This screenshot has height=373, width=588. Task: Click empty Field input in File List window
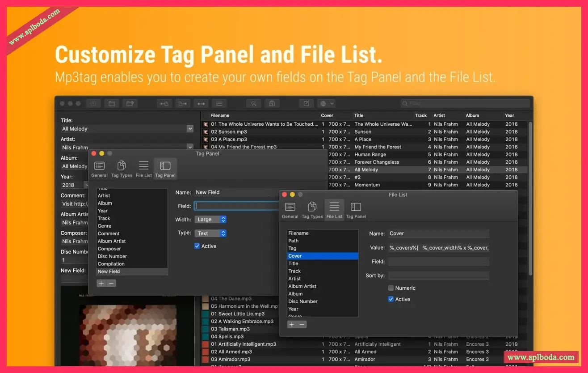438,262
